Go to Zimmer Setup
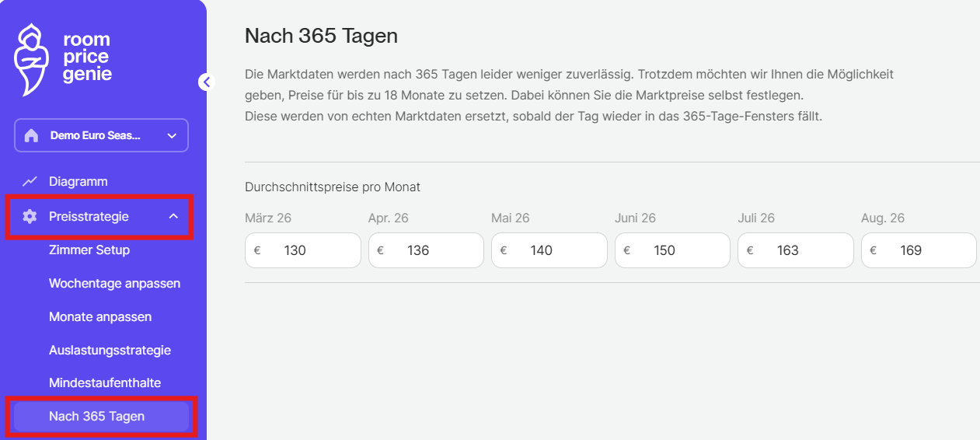Viewport: 980px width, 440px height. click(89, 250)
